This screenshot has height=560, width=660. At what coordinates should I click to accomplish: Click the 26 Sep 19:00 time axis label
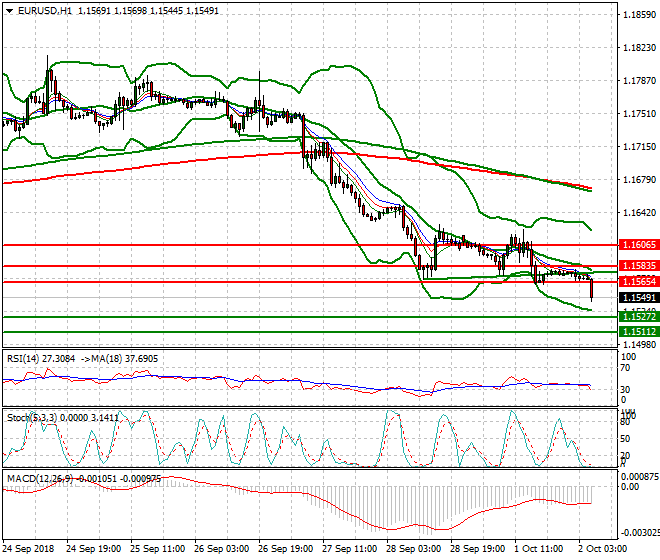click(x=285, y=549)
